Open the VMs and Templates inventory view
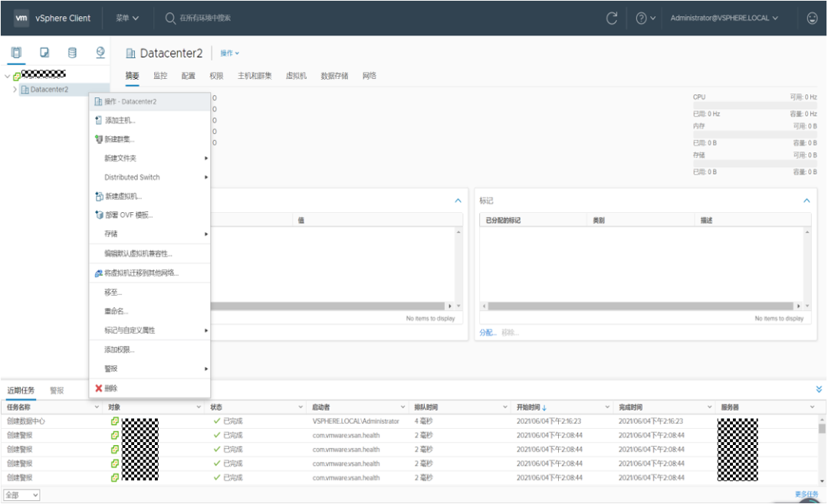Viewport: 828px width, 504px height. click(44, 53)
